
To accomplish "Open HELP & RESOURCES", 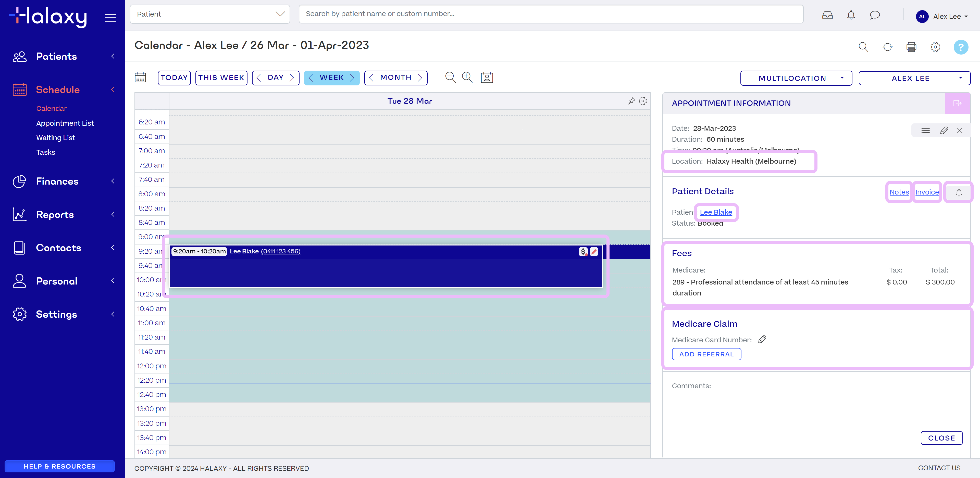I will pyautogui.click(x=60, y=466).
